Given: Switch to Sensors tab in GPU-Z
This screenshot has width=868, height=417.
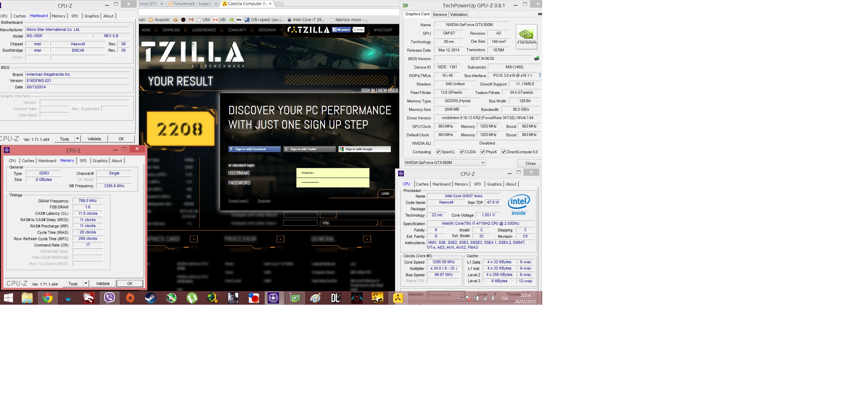Looking at the screenshot, I should point(440,14).
